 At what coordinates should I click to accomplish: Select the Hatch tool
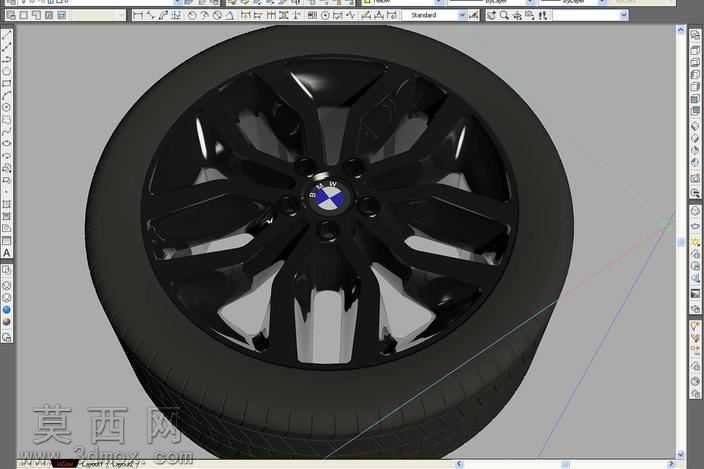click(7, 205)
